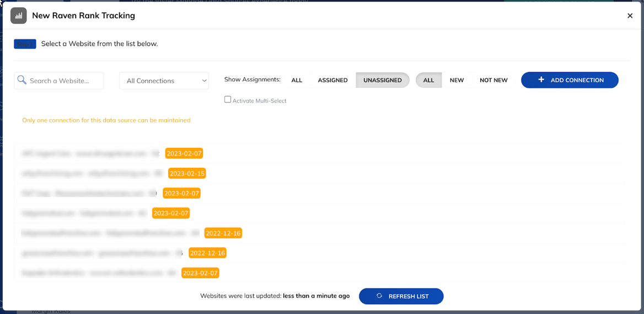Filter to NOT NEW websites
Image resolution: width=644 pixels, height=314 pixels.
[x=493, y=80]
